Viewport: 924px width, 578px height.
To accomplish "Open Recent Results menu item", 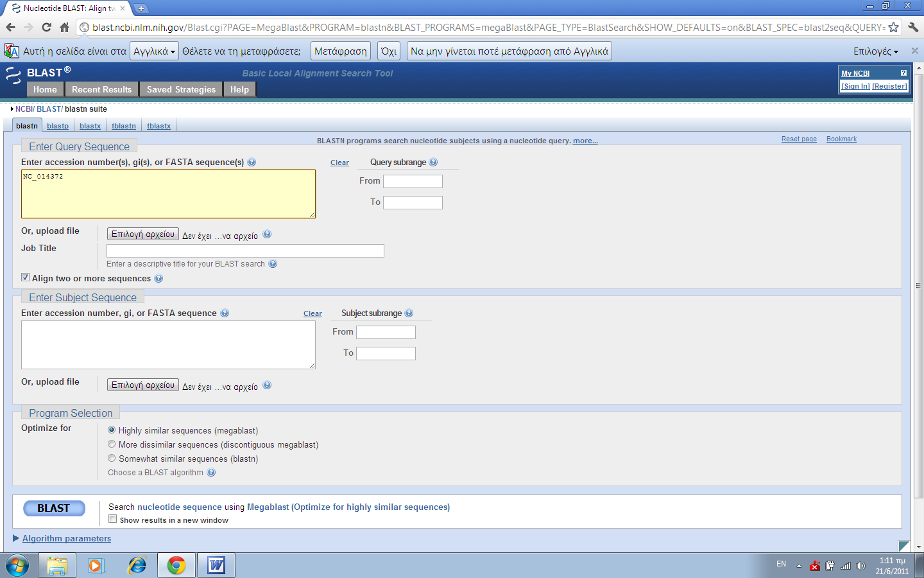I will (x=101, y=89).
